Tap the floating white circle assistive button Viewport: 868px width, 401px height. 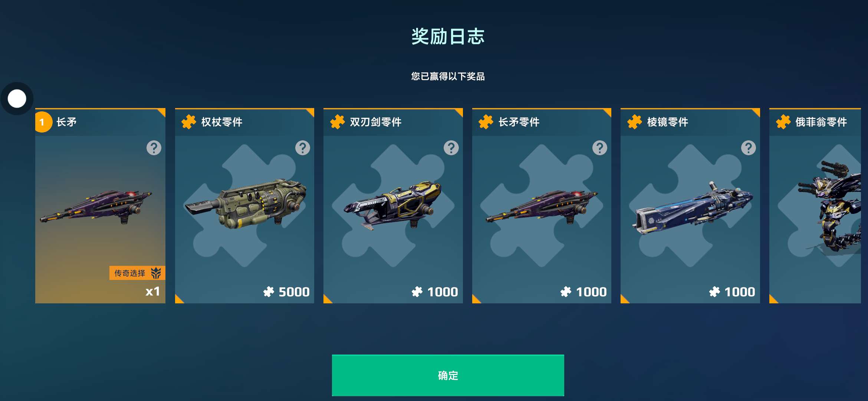point(17,99)
